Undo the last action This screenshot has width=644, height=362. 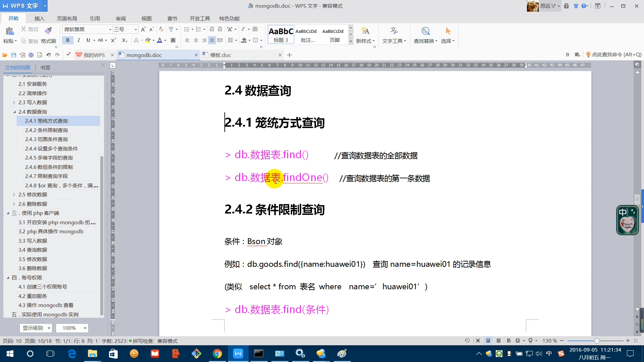pos(49,55)
